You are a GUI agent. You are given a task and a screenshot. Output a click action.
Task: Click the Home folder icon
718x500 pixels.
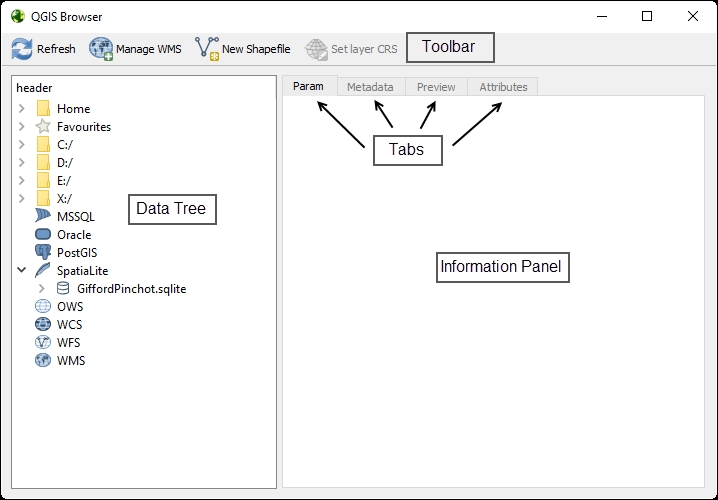43,109
